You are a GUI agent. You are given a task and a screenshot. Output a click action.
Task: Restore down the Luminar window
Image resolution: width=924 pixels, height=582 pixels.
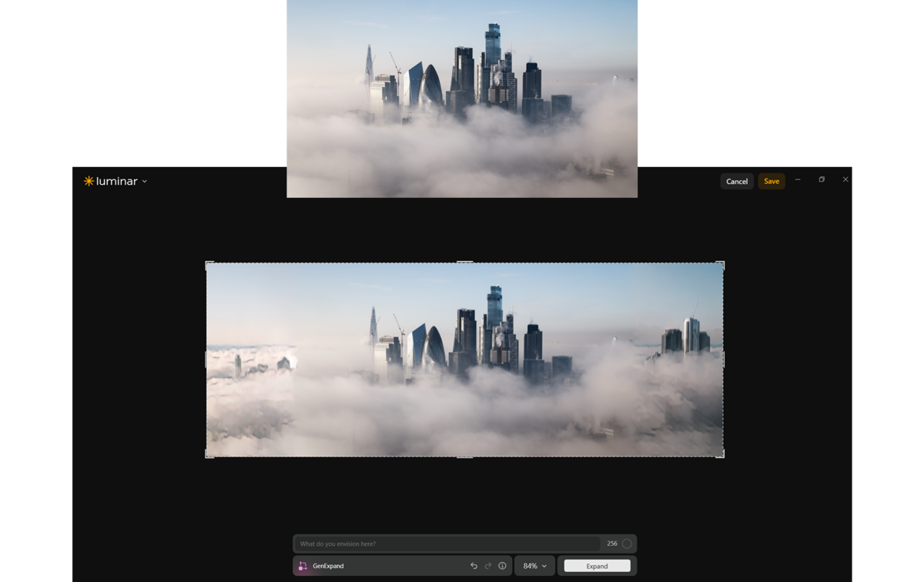(x=822, y=179)
